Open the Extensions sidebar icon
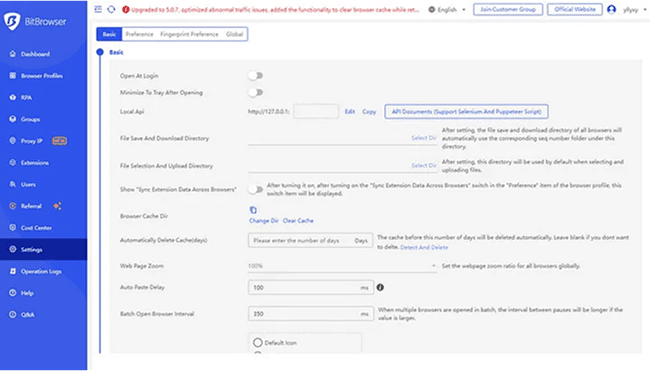The width and height of the screenshot is (650, 371). (x=12, y=162)
